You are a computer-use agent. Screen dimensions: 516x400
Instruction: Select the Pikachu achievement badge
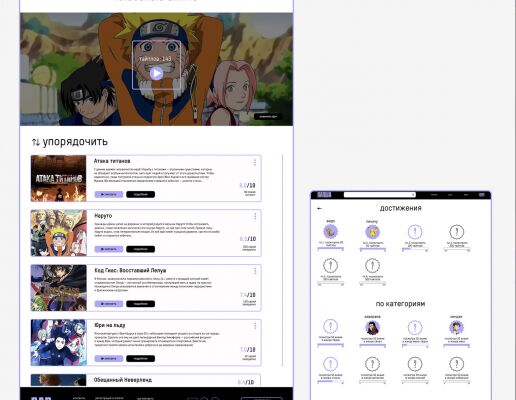[372, 232]
